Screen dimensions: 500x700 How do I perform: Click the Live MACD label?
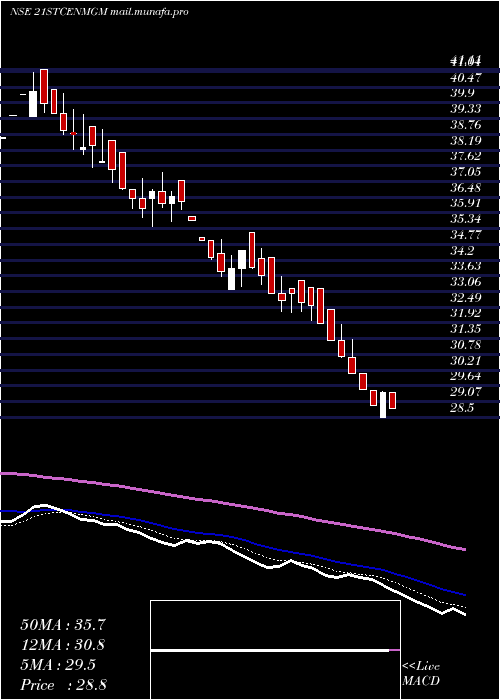pyautogui.click(x=421, y=674)
